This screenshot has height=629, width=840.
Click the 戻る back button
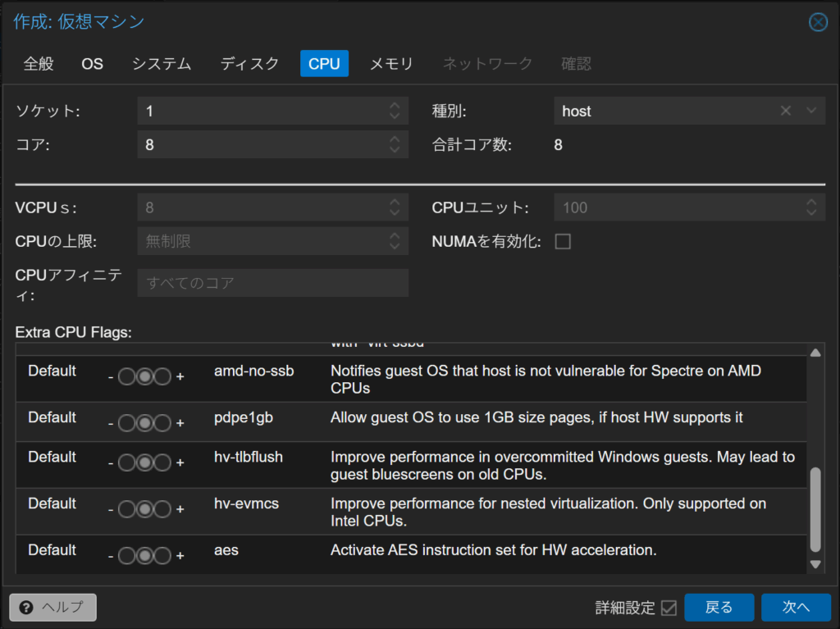719,607
